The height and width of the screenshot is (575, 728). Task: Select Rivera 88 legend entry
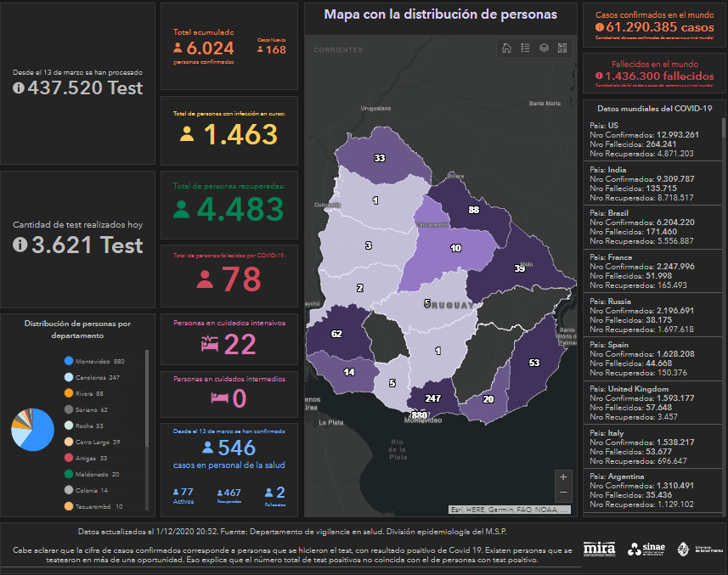tap(88, 393)
